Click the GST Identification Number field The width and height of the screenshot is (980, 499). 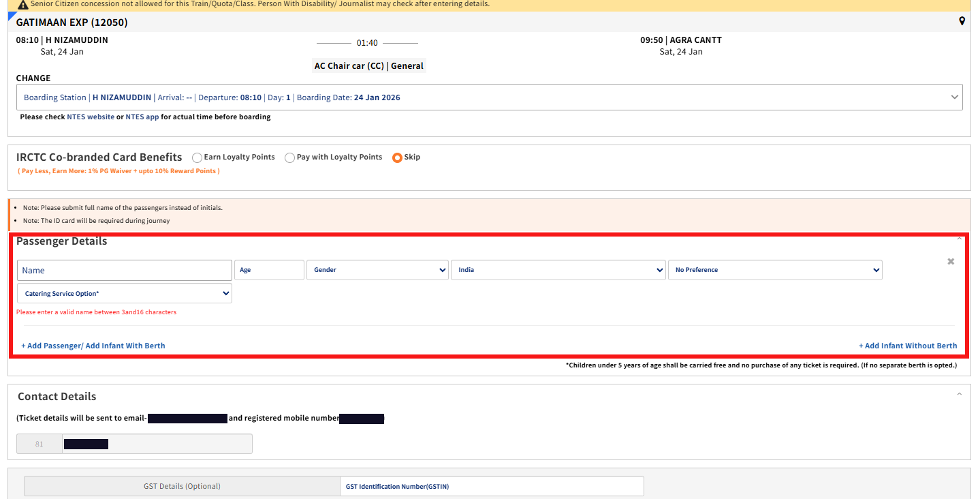(x=491, y=486)
